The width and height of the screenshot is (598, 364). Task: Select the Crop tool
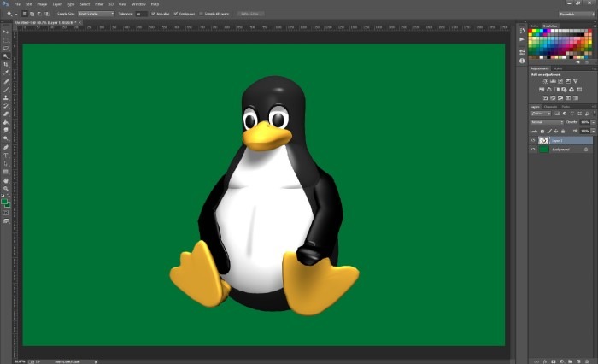click(x=6, y=64)
